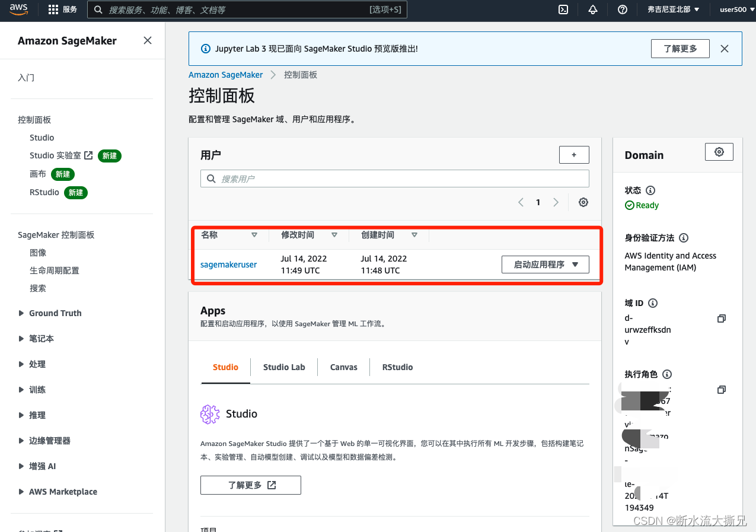
Task: Open the 服务 services grid menu
Action: tap(62, 9)
